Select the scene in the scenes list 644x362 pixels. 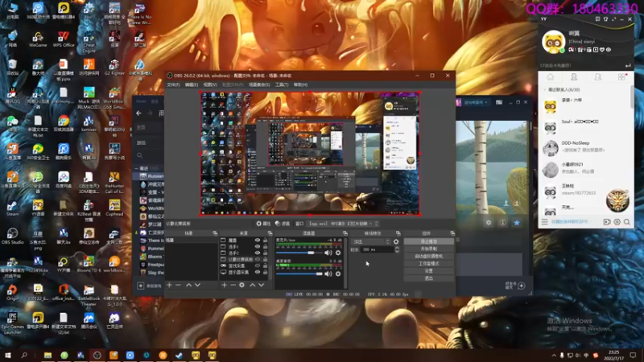point(192,241)
